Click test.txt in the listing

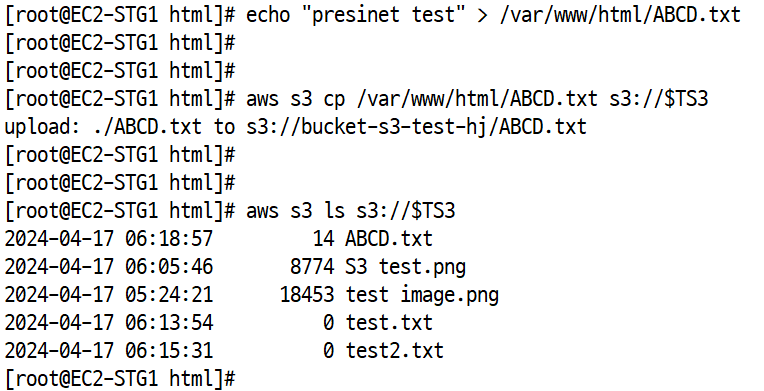click(389, 323)
